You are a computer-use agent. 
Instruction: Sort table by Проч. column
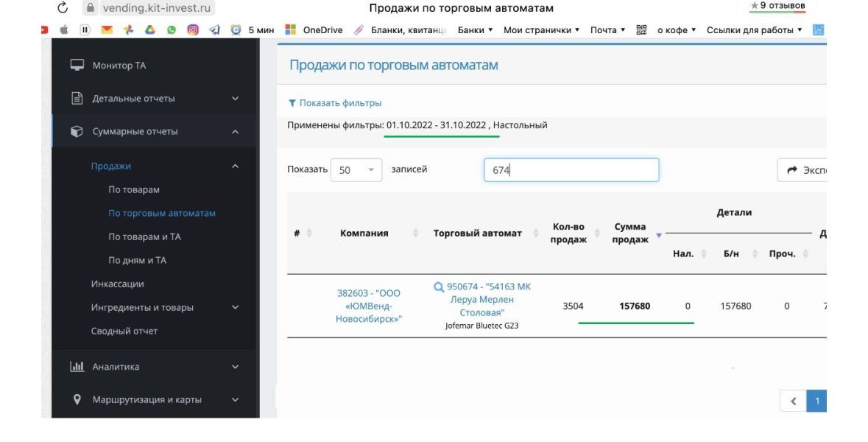(782, 253)
